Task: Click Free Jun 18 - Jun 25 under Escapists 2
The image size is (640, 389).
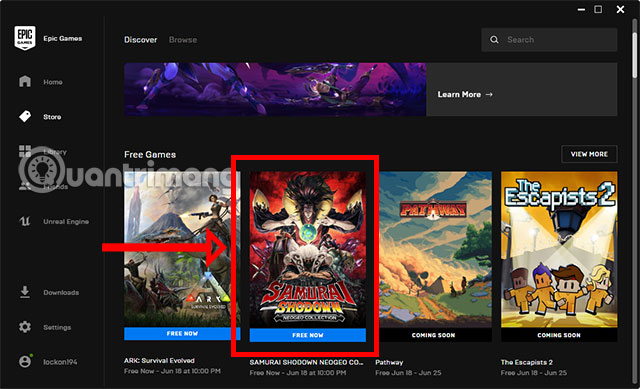Action: click(x=534, y=373)
